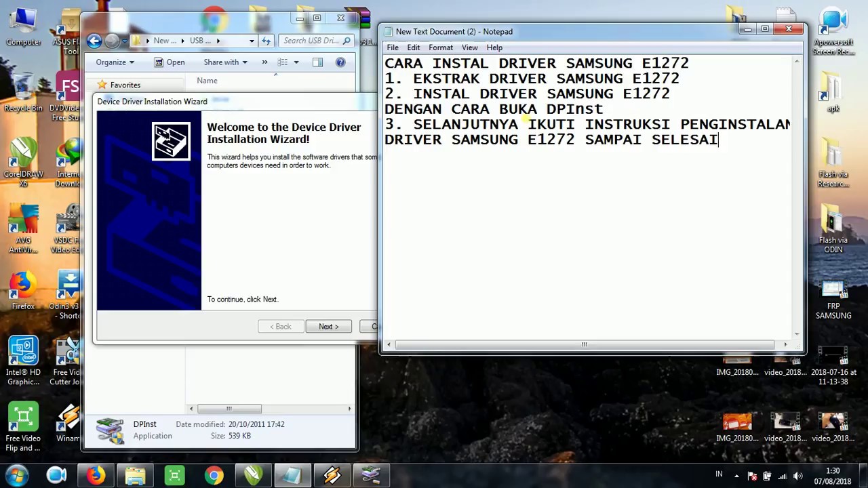Open Google Chrome from the taskbar

click(214, 476)
